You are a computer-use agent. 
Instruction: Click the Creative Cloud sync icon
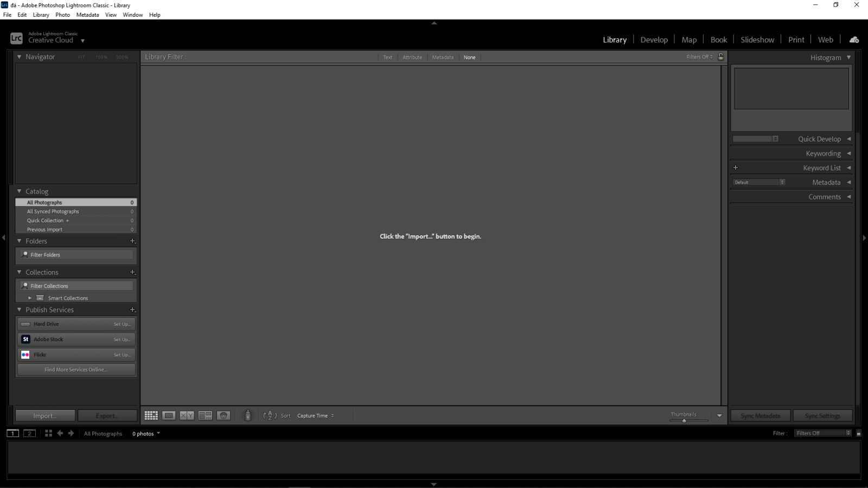(x=854, y=39)
